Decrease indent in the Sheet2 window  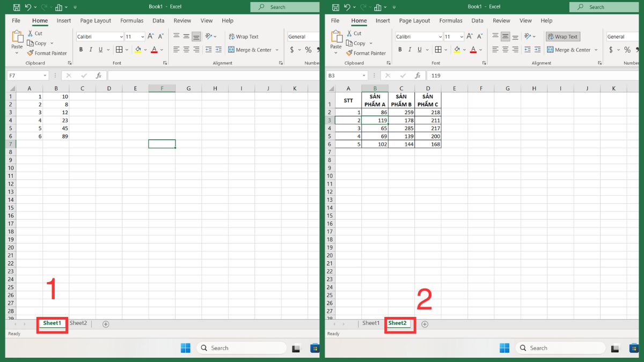[x=528, y=49]
